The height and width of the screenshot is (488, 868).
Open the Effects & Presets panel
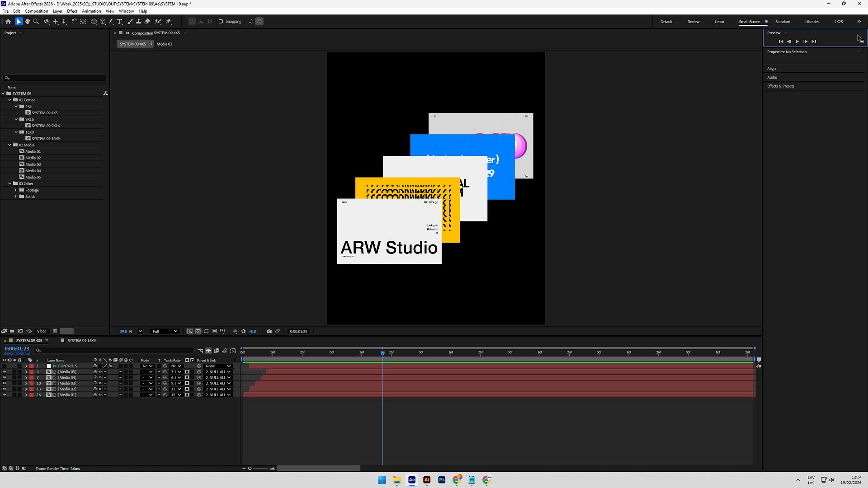click(780, 86)
